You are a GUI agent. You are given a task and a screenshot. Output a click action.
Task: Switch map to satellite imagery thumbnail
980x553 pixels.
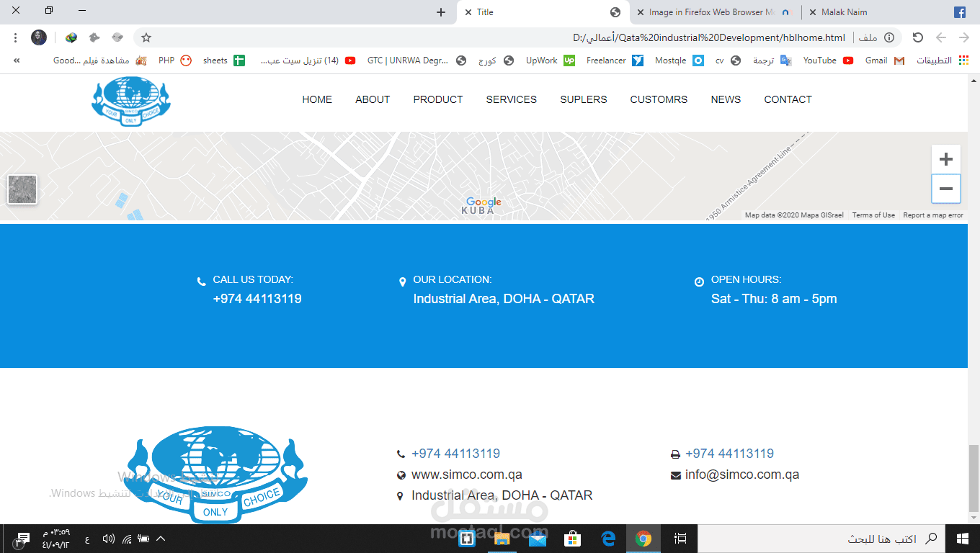(22, 189)
